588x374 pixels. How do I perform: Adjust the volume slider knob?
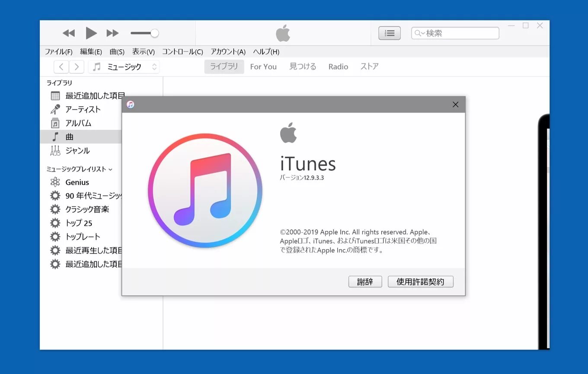point(154,33)
